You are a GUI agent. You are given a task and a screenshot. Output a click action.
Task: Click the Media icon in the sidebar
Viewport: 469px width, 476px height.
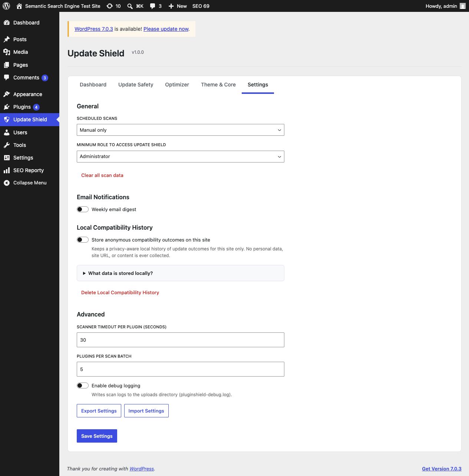pos(7,52)
